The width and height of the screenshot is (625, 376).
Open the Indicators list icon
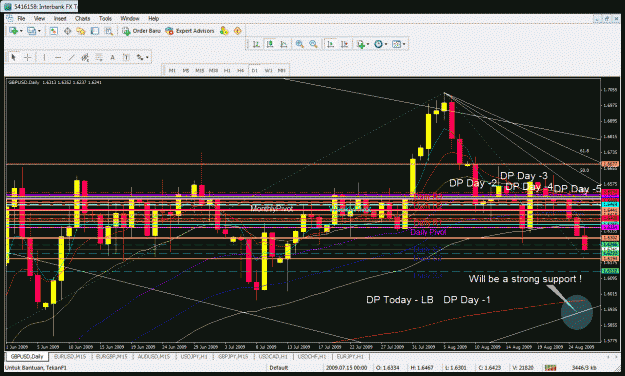click(361, 44)
